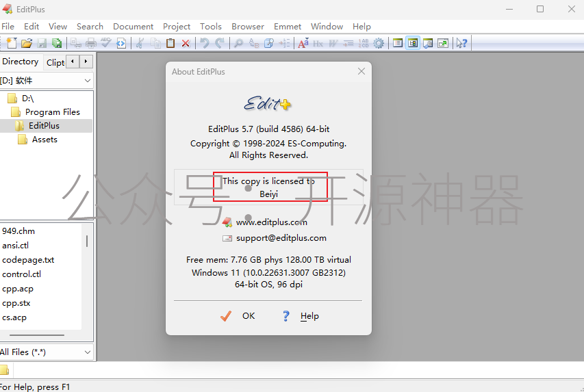Toggle the Cliptext window icon

click(x=398, y=43)
